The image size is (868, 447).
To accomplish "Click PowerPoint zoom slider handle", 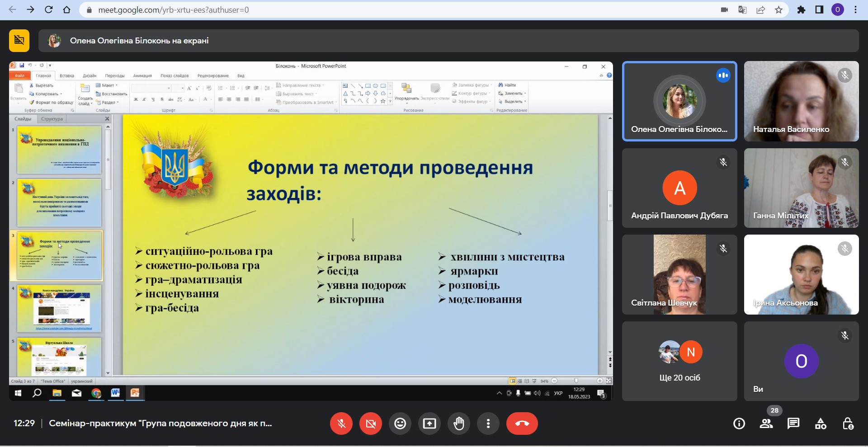I will click(576, 381).
